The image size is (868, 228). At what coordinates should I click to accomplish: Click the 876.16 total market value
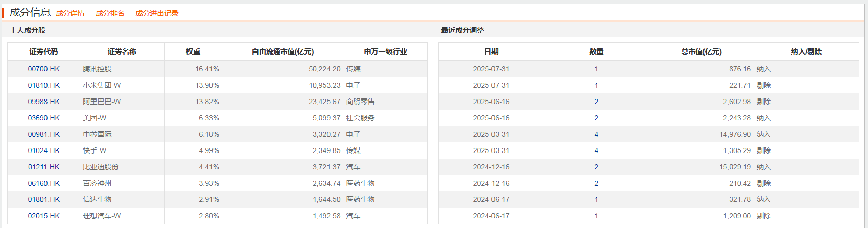(740, 69)
